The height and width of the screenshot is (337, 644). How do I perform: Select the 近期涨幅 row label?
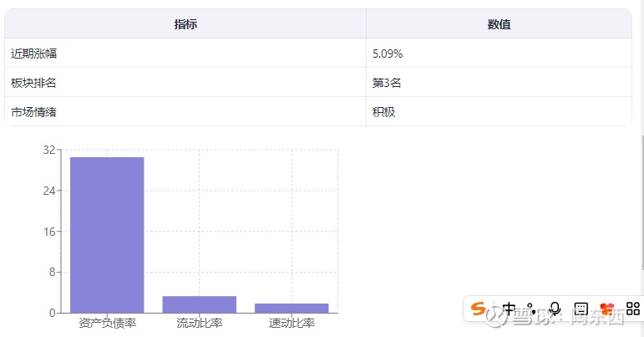click(34, 54)
